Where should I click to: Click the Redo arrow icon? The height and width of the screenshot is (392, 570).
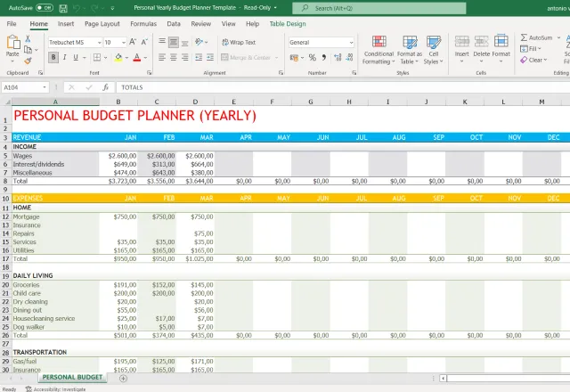pyautogui.click(x=94, y=8)
